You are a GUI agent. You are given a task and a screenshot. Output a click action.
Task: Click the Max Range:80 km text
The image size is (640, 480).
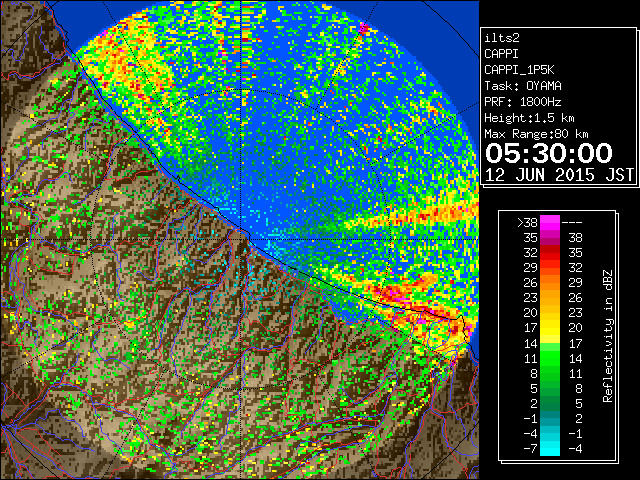pos(536,134)
